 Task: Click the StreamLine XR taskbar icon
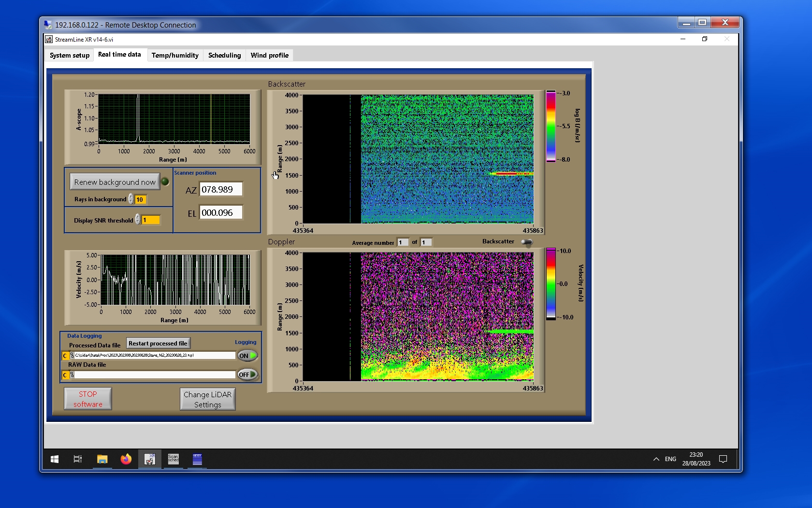[150, 459]
